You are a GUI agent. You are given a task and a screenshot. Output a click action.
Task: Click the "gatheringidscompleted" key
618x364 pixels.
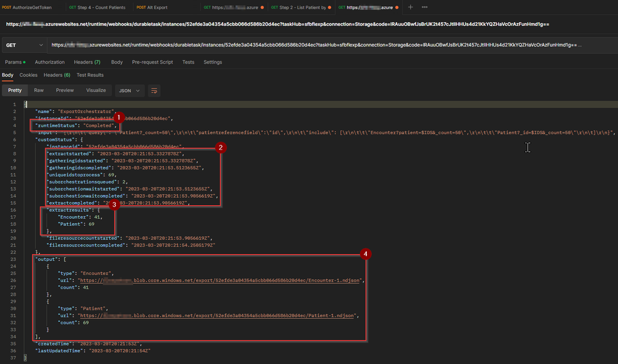click(79, 168)
